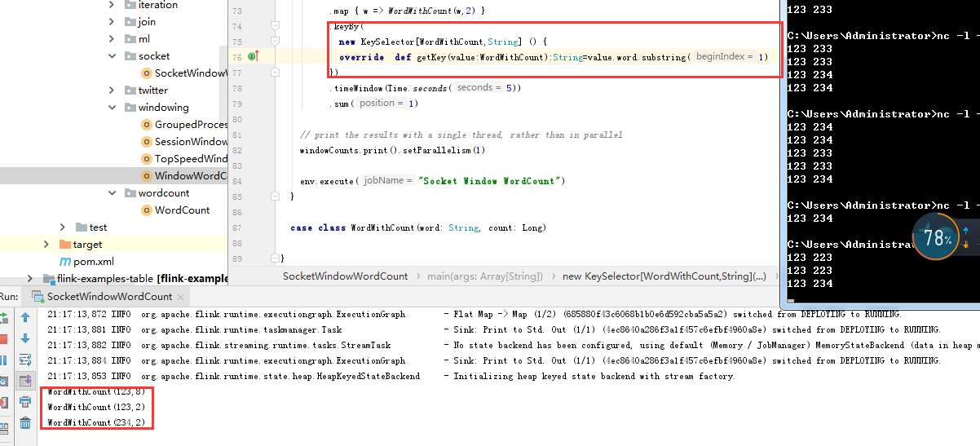Select the WindowWordCount file in tree

tap(183, 176)
